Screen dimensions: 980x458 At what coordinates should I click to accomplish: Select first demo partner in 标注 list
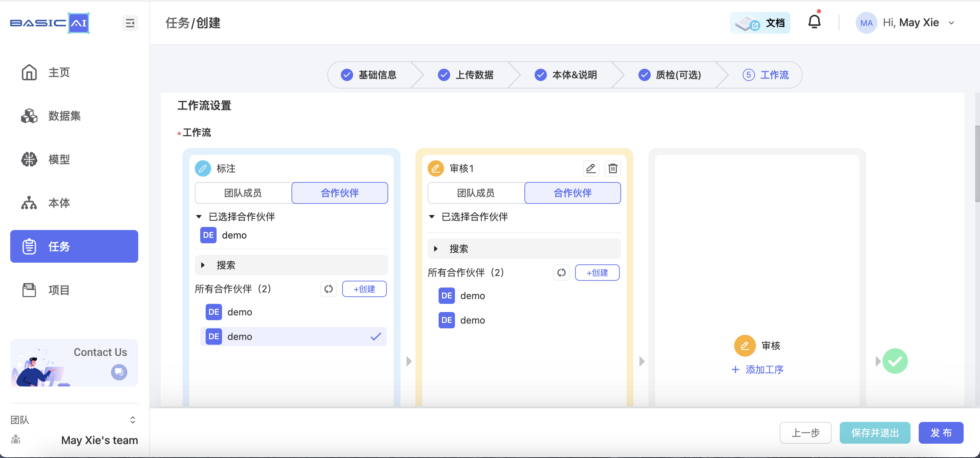point(293,312)
